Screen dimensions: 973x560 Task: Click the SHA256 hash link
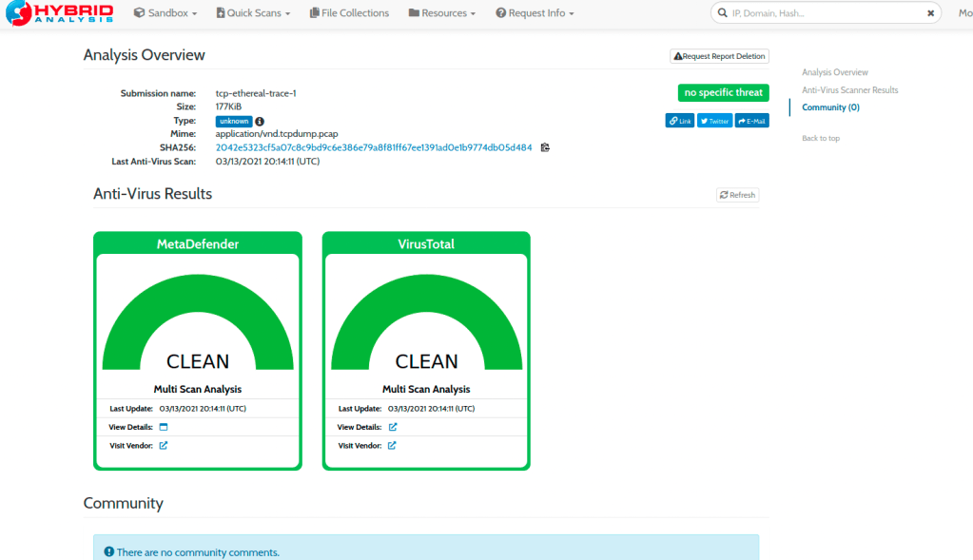click(x=374, y=147)
